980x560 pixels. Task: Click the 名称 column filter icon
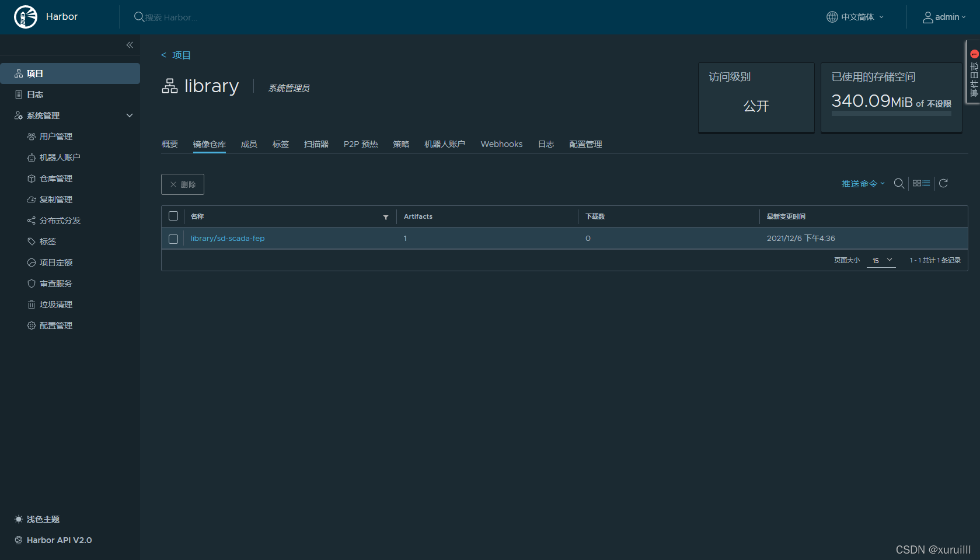pos(386,217)
